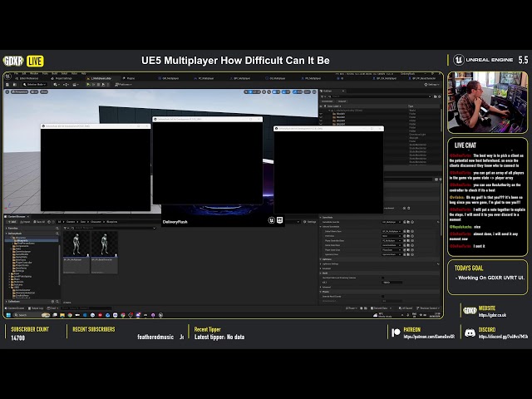532x399 pixels.
Task: Open the quick Add content toolbar icon
Action: point(56,85)
